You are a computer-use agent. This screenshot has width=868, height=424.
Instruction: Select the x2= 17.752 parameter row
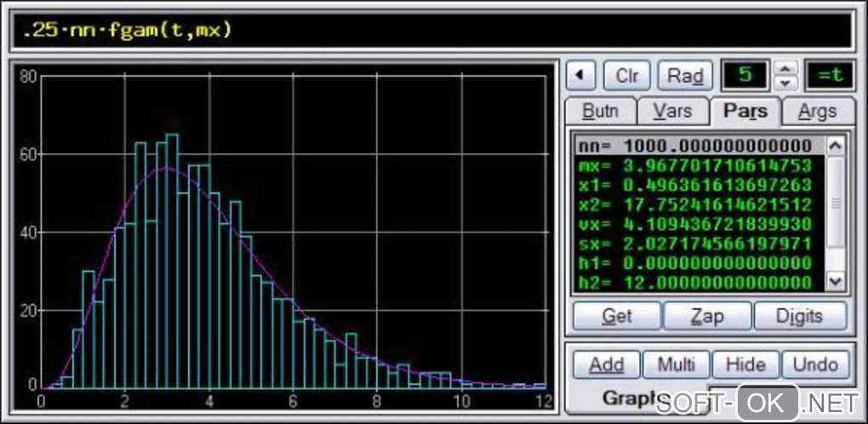pos(700,204)
